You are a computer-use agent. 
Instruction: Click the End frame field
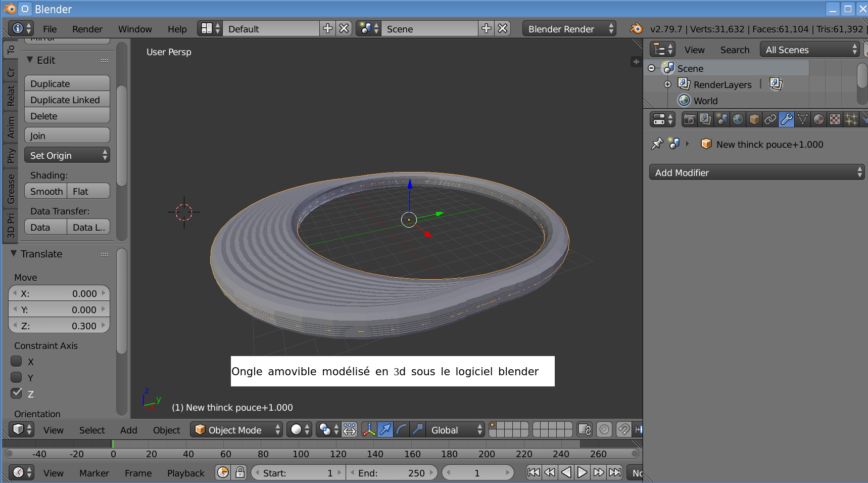click(392, 473)
